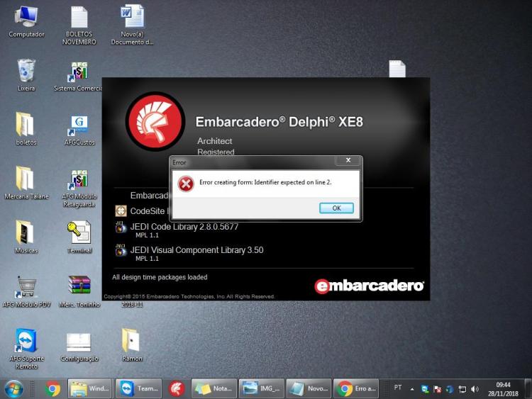Open the Windows Start menu
532x399 pixels.
pyautogui.click(x=13, y=389)
